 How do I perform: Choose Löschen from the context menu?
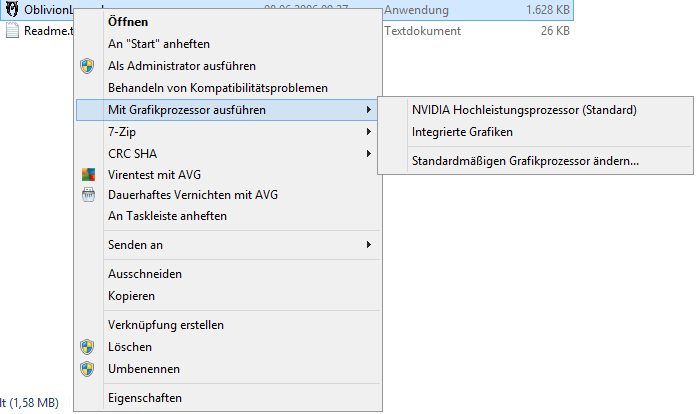click(x=227, y=347)
